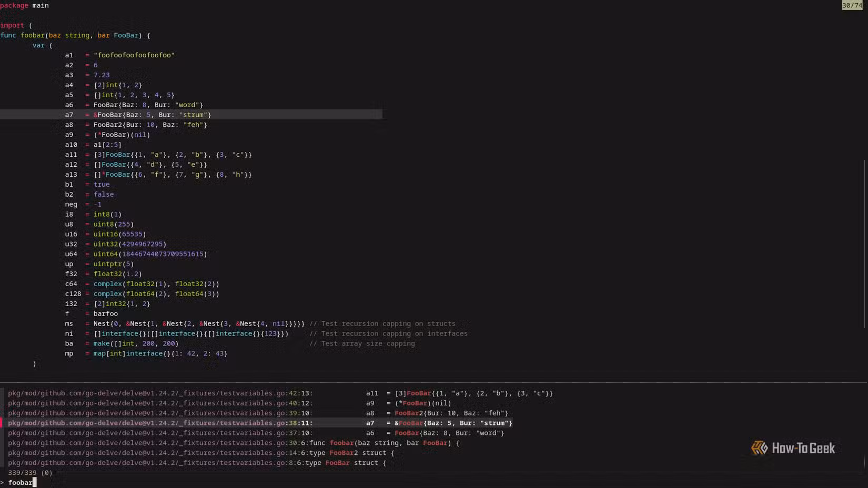Click the a1 foofoofoofoofoofoo line

[119, 55]
